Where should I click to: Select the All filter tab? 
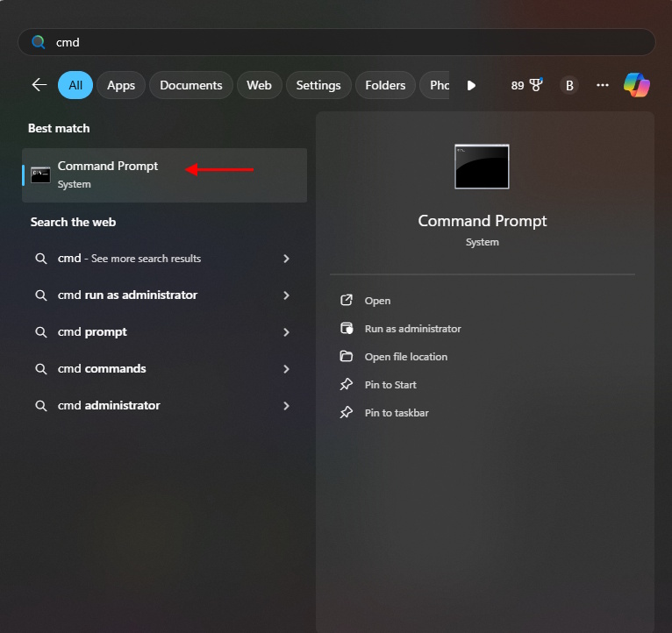click(75, 85)
